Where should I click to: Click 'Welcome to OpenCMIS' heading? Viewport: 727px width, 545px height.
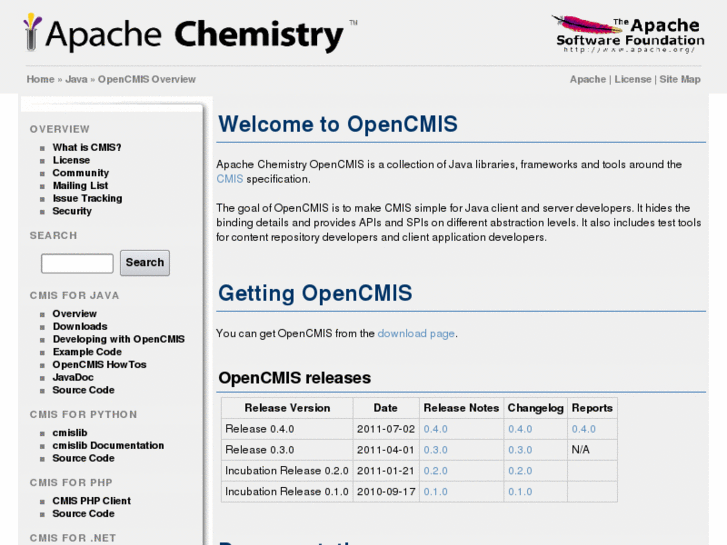338,124
